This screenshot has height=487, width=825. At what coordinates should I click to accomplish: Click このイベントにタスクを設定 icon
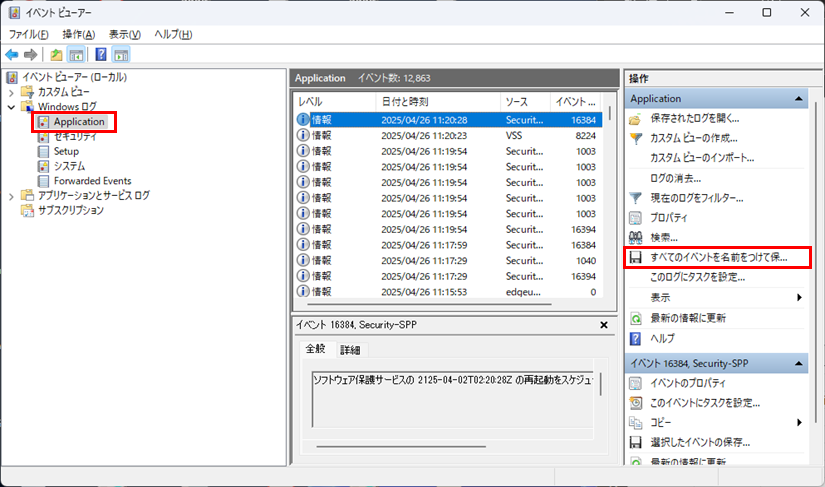tap(636, 403)
